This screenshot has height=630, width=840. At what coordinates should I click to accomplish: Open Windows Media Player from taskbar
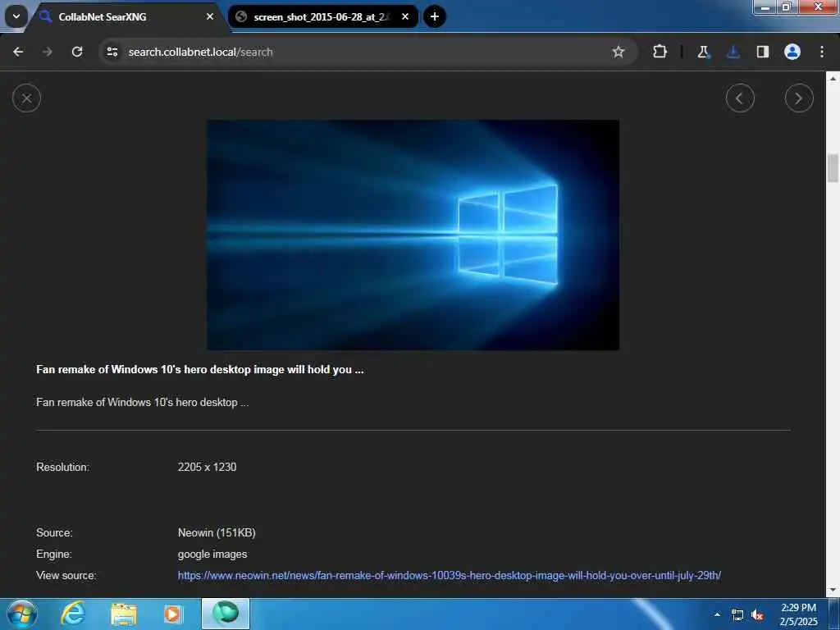pyautogui.click(x=173, y=614)
